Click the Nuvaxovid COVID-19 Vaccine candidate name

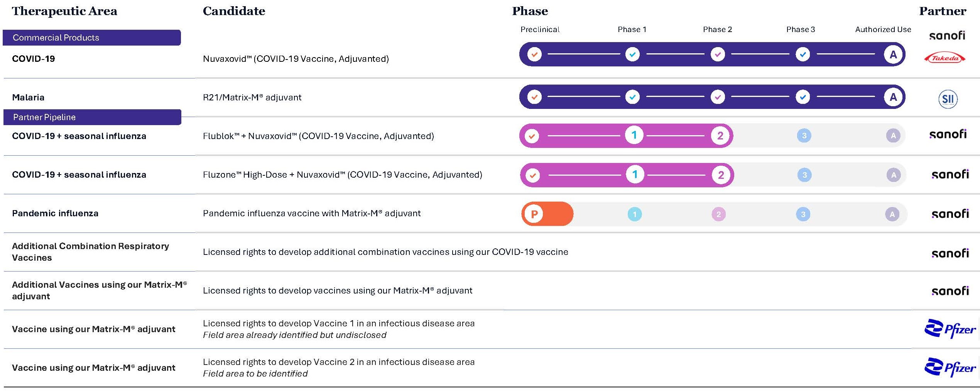click(x=296, y=59)
